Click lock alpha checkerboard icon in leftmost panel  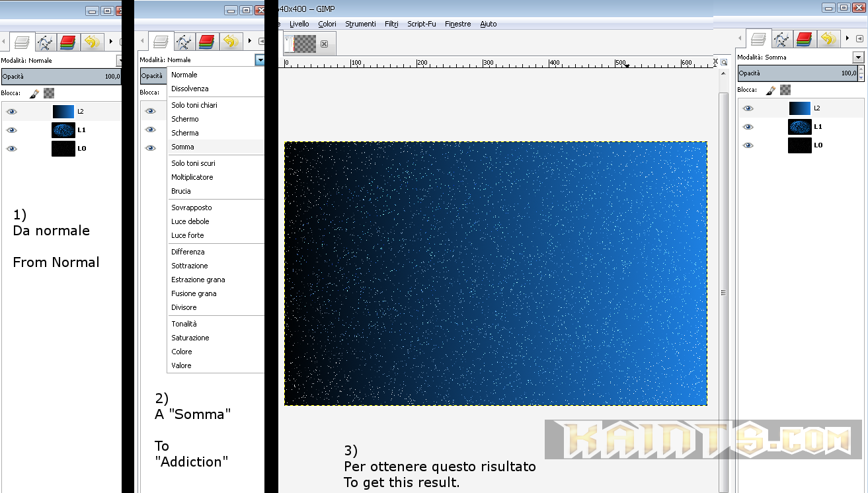(49, 93)
